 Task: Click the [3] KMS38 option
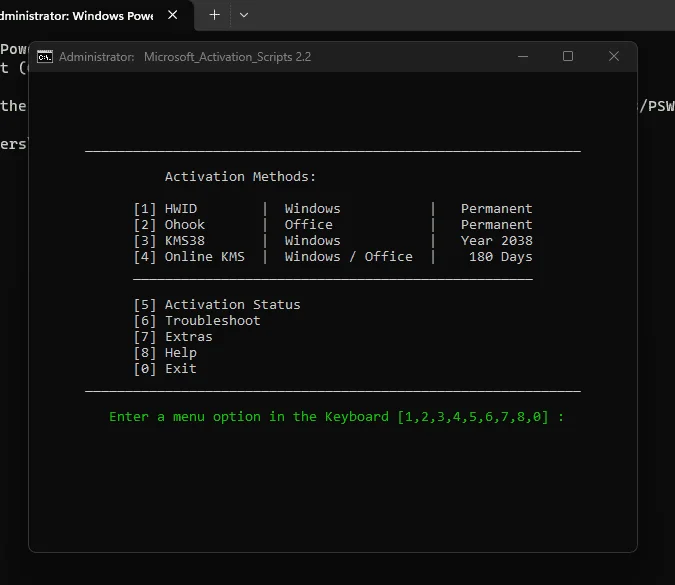[x=169, y=241]
